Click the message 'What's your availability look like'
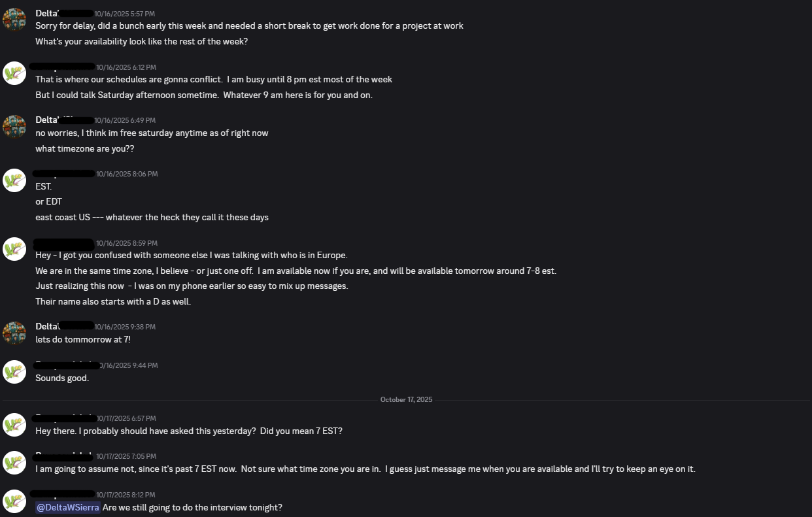 pos(142,41)
